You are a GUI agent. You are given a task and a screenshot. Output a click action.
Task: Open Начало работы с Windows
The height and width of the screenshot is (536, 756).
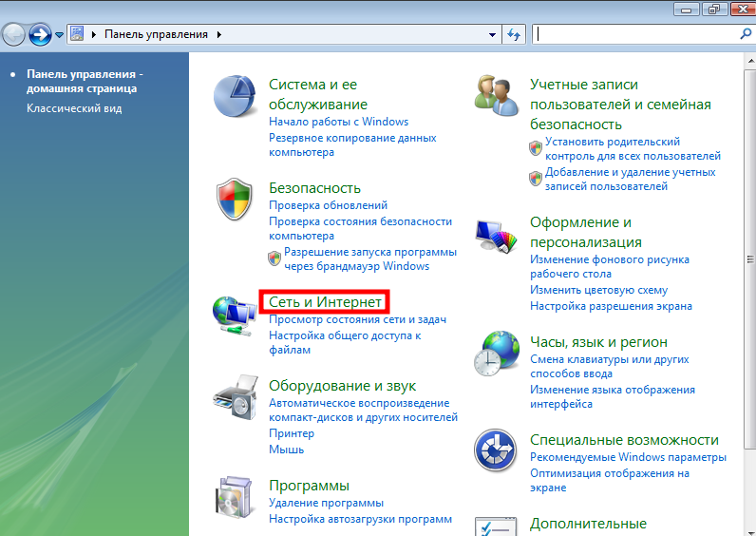(x=338, y=122)
